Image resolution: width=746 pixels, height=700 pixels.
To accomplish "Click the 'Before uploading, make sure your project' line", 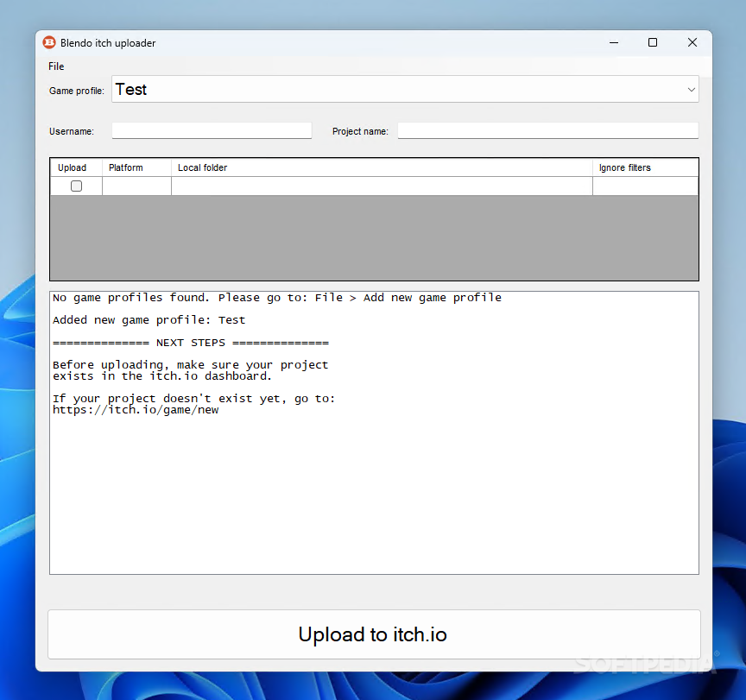I will tap(190, 365).
